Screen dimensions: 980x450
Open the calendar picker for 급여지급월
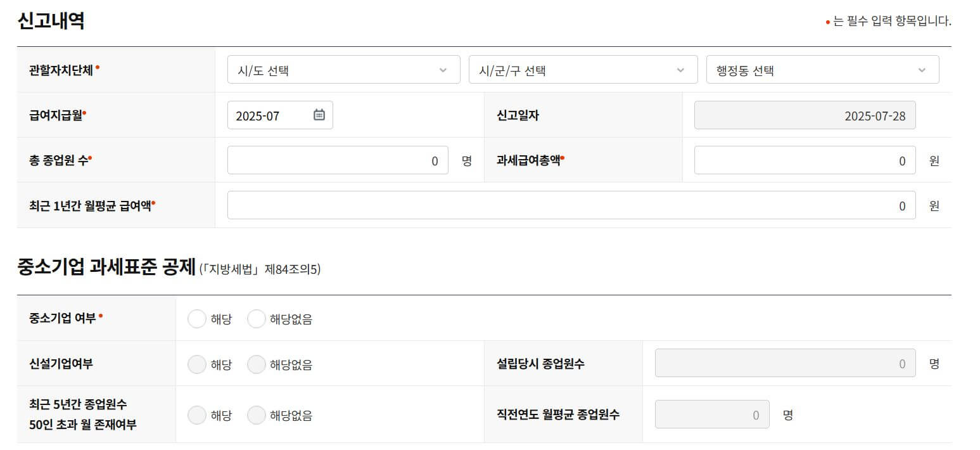320,115
